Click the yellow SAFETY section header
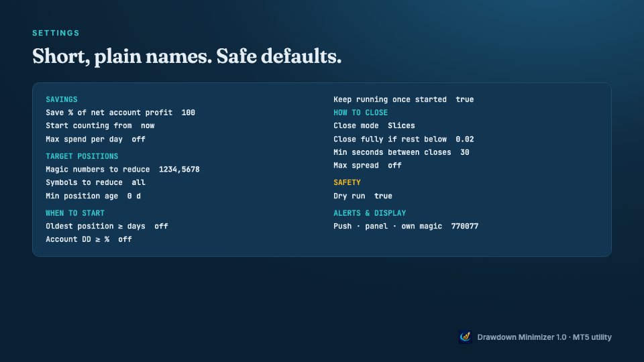The width and height of the screenshot is (644, 362). (347, 182)
